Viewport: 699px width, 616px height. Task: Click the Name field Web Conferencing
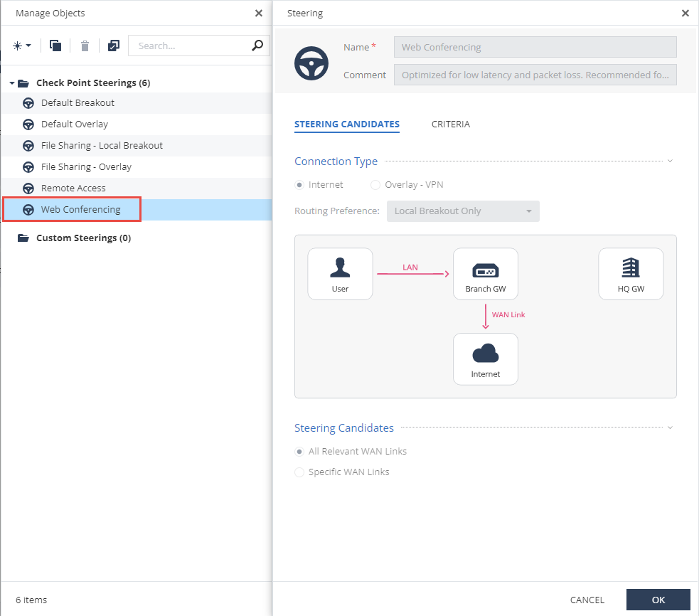point(535,47)
